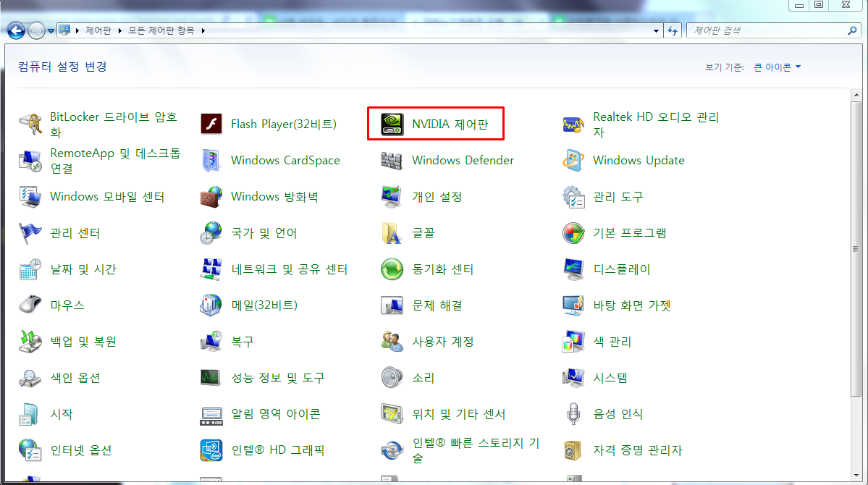The width and height of the screenshot is (868, 485).
Task: Open the 백업 및 복원 icon
Action: [x=30, y=342]
